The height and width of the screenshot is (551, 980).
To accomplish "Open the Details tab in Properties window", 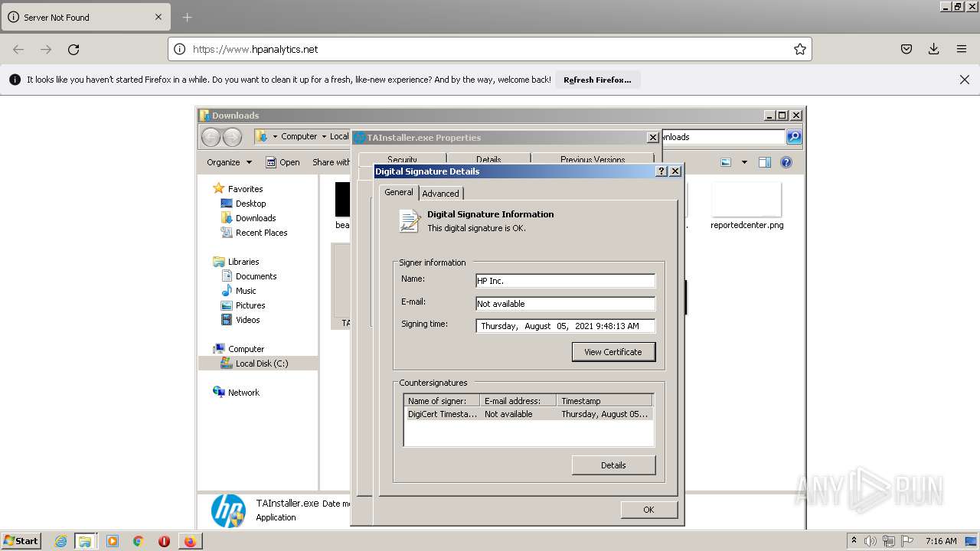I will point(488,160).
